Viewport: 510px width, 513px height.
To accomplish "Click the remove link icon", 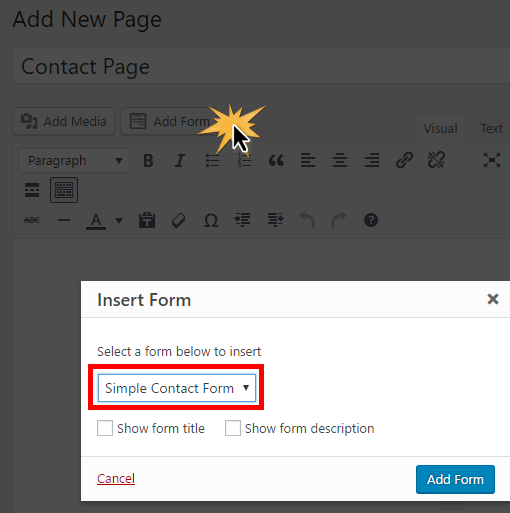I will click(436, 160).
